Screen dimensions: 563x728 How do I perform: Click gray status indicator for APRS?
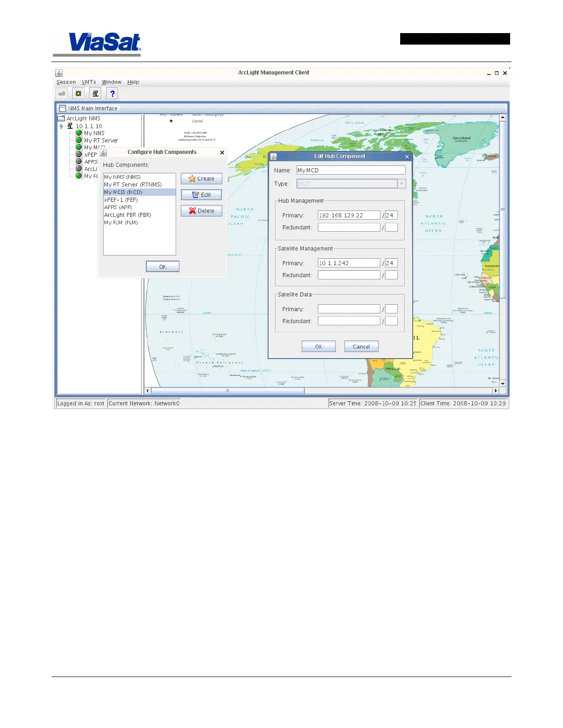tap(79, 161)
